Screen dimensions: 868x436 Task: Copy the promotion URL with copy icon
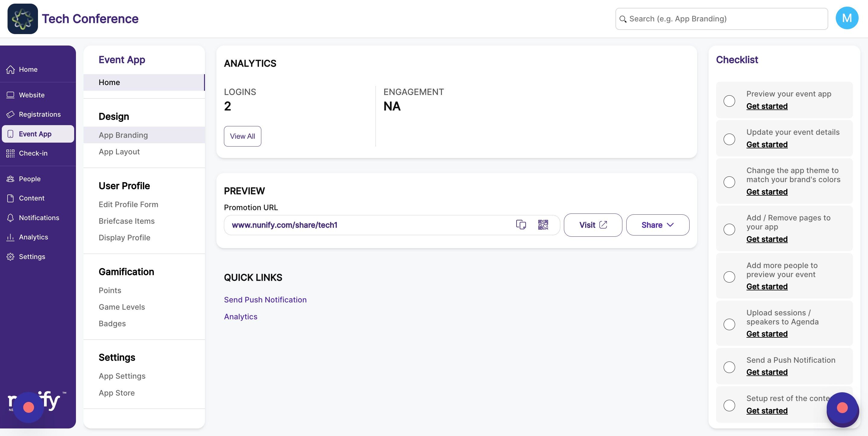point(521,225)
